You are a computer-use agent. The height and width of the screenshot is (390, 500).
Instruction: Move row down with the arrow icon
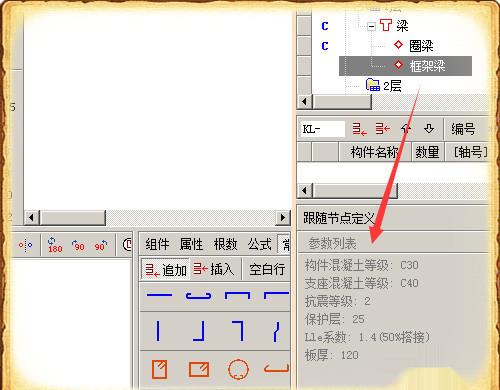(x=429, y=128)
